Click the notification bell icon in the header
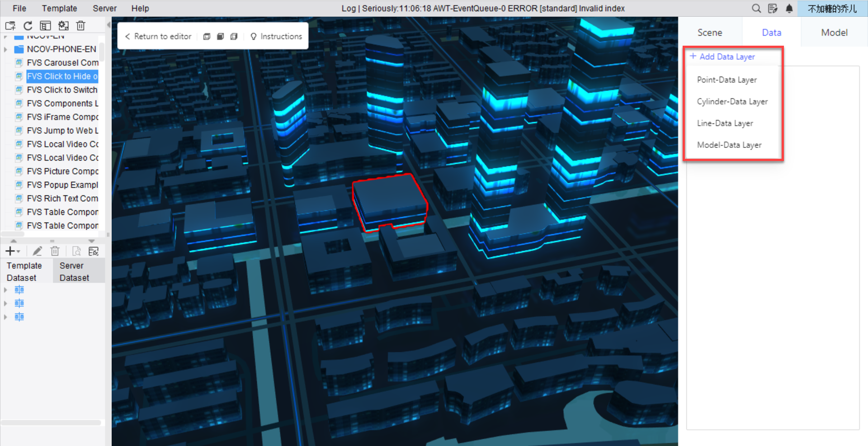 [789, 8]
